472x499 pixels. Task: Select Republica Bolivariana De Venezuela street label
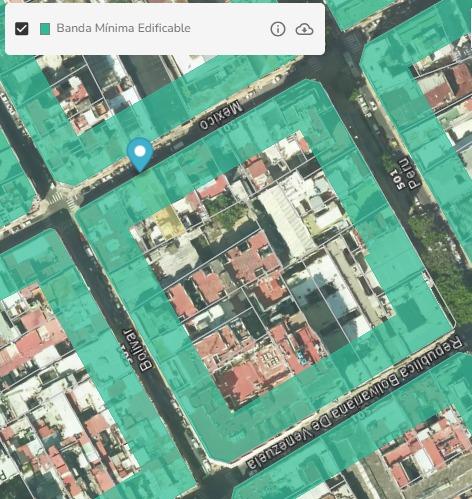click(x=355, y=403)
